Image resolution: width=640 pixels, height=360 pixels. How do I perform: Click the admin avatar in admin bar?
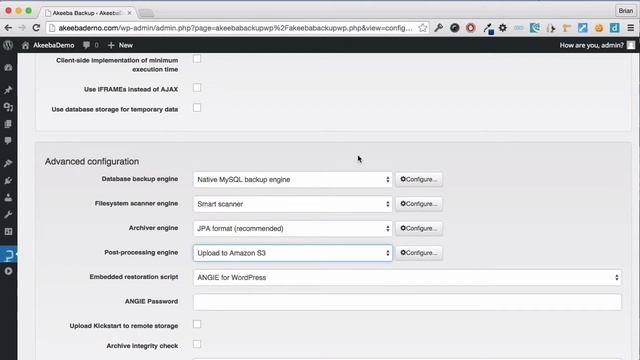coord(631,45)
